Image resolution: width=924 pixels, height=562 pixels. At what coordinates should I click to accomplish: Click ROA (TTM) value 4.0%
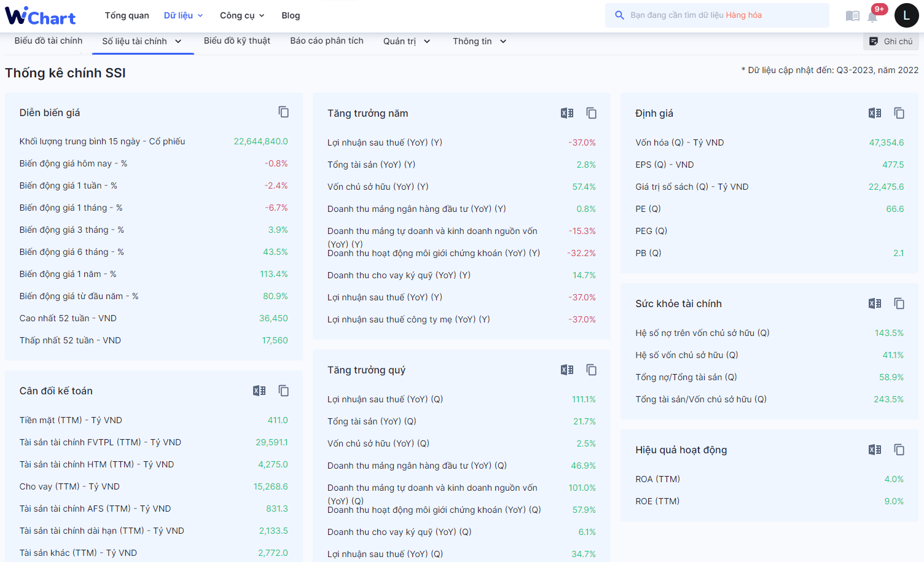(x=894, y=479)
